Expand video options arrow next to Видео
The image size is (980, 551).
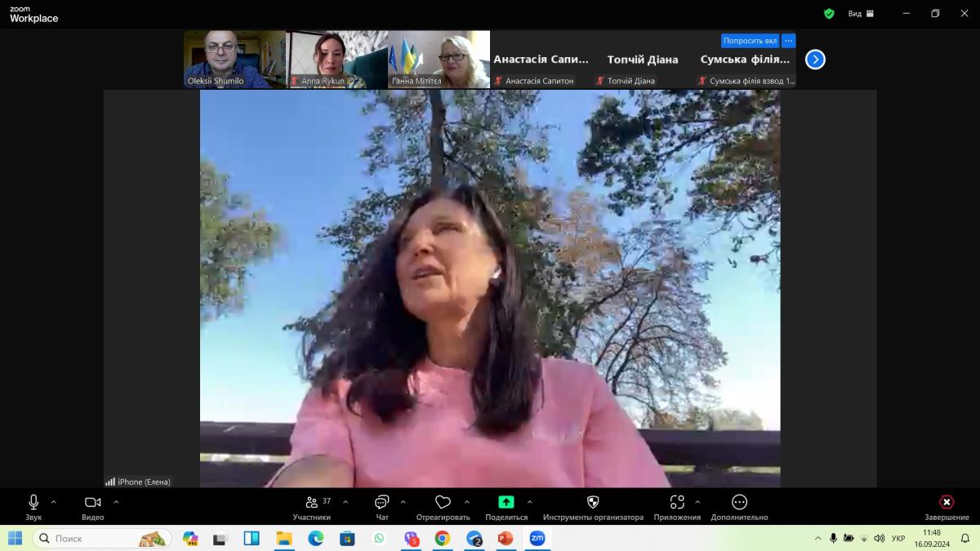[116, 502]
